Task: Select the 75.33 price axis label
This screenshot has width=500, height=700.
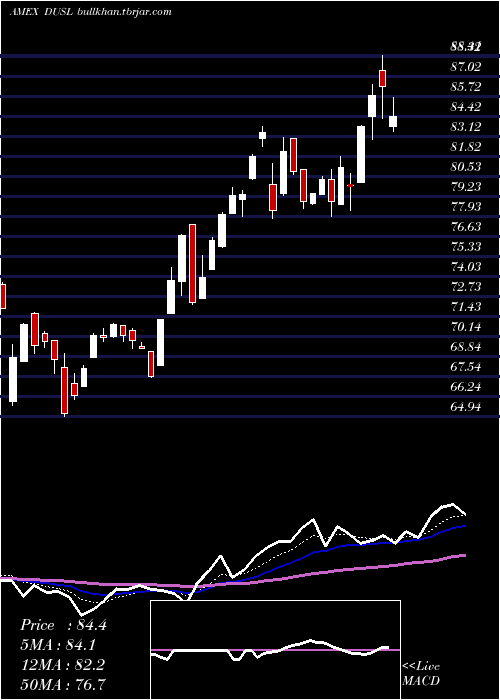Action: pos(466,247)
